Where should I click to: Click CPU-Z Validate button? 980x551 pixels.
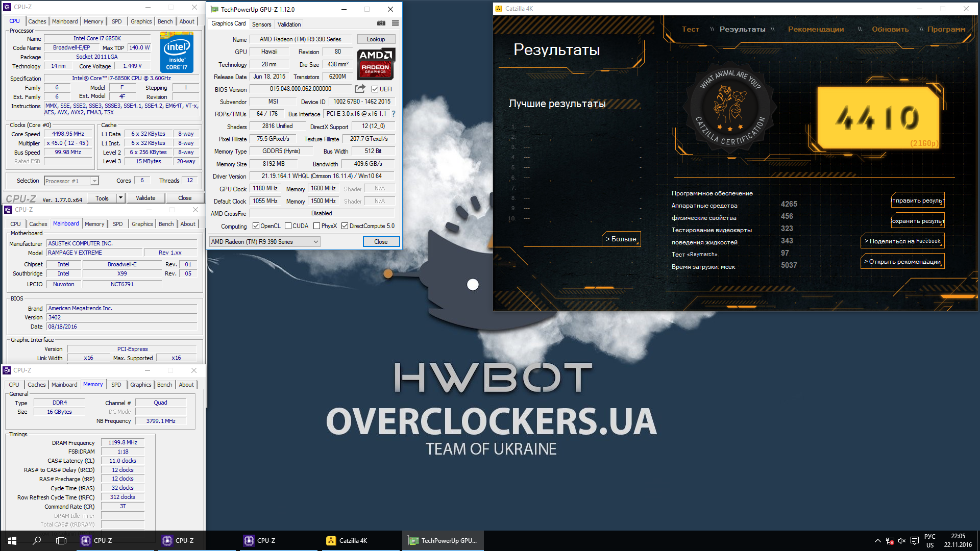tap(145, 198)
